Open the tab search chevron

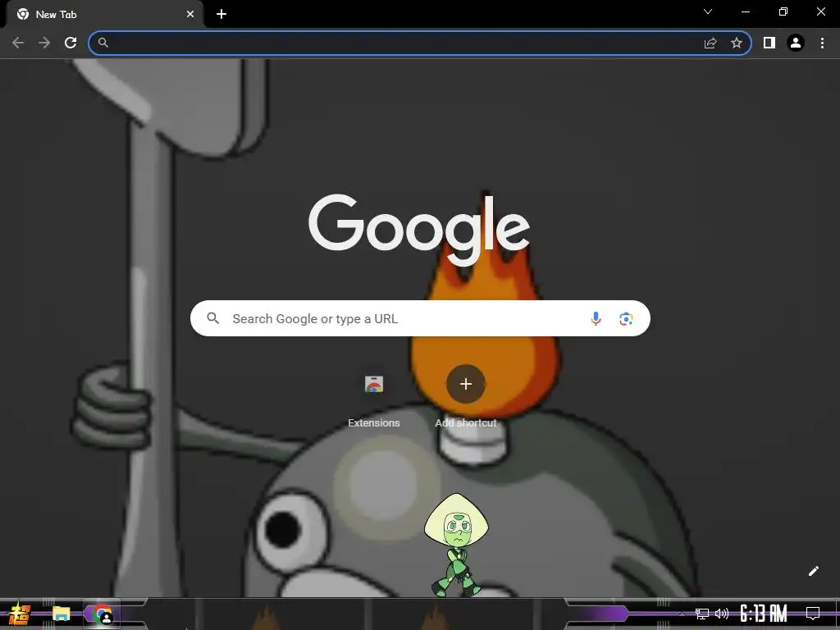tap(708, 11)
